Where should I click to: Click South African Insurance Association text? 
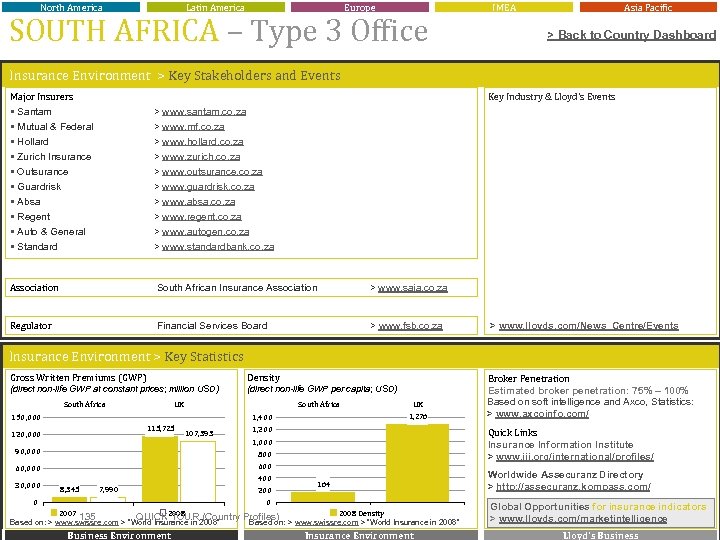click(x=237, y=288)
